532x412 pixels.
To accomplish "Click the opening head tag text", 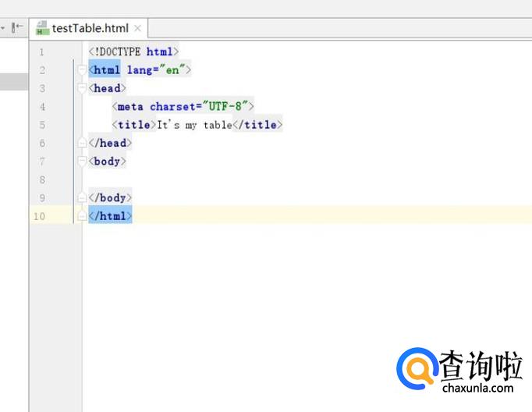I will click(x=107, y=88).
